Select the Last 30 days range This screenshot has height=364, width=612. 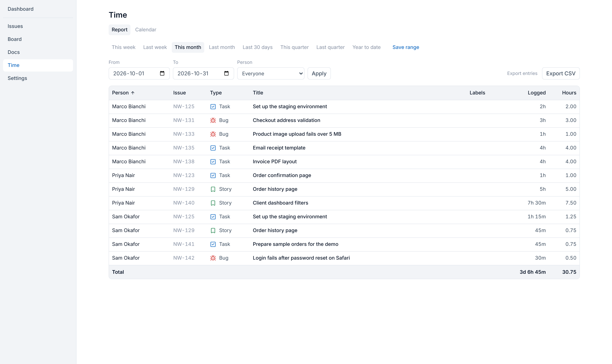coord(257,47)
